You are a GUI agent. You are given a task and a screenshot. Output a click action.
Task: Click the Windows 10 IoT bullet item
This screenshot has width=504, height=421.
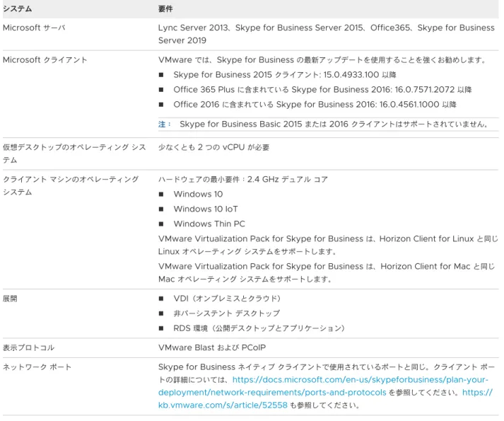tap(206, 209)
